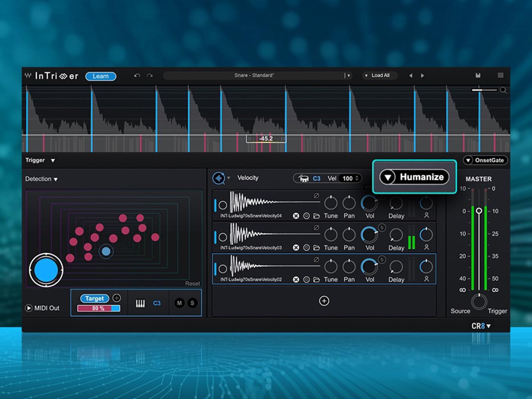Expand the Humanize section
The width and height of the screenshot is (532, 399).
[x=388, y=177]
